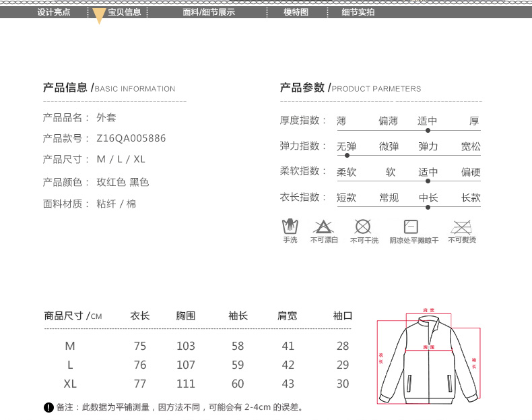Click the black warning icon beside 备注
The image size is (532, 420).
48,407
